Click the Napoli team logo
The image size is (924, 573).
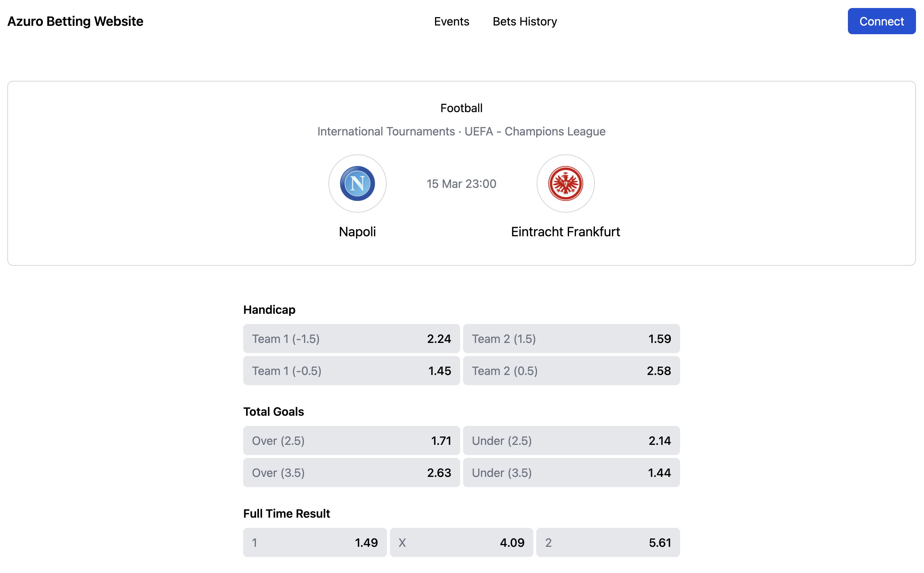click(358, 183)
